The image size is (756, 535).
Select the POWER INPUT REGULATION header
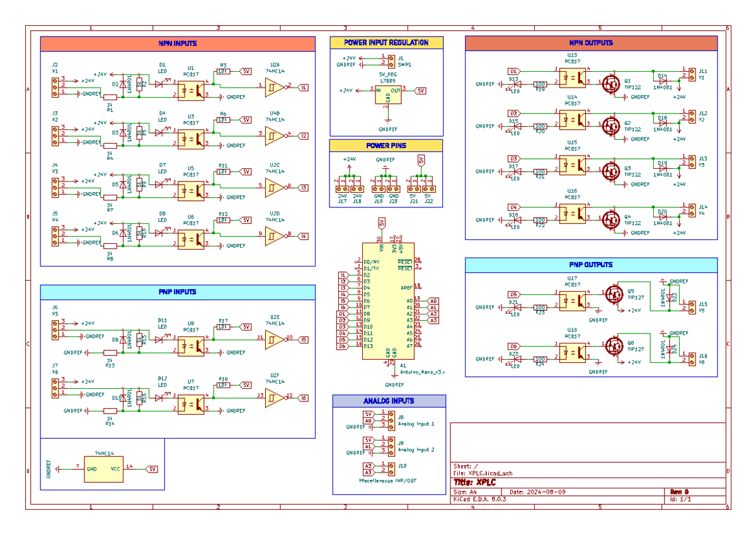click(x=387, y=42)
